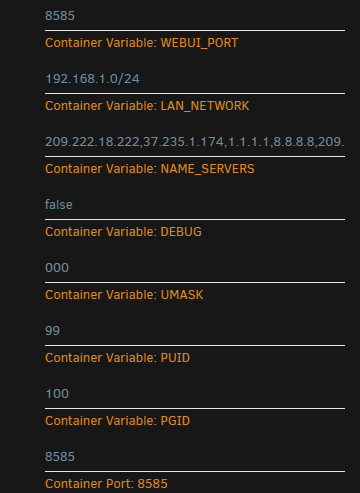360x493 pixels.
Task: Click the Container Variable: WEBUI_PORT label
Action: click(x=142, y=43)
